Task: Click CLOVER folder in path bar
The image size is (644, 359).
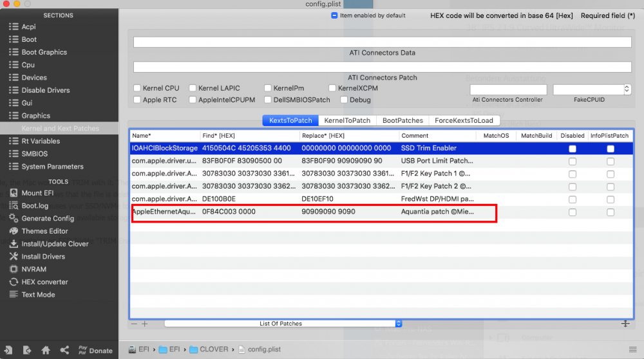Action: pyautogui.click(x=209, y=349)
